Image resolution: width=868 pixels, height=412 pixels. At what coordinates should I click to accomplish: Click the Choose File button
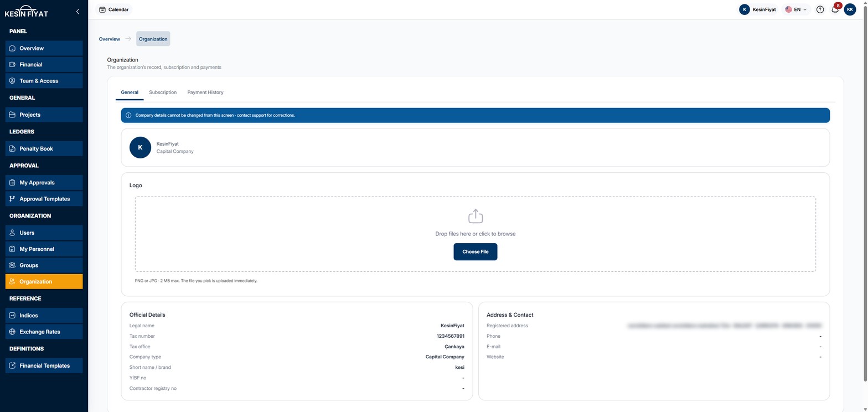point(476,251)
